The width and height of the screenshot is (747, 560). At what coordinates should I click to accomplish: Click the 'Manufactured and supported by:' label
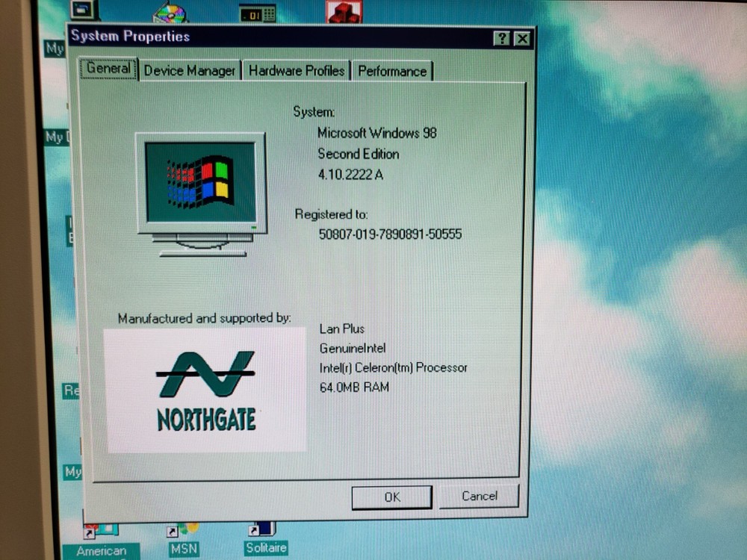click(x=205, y=318)
